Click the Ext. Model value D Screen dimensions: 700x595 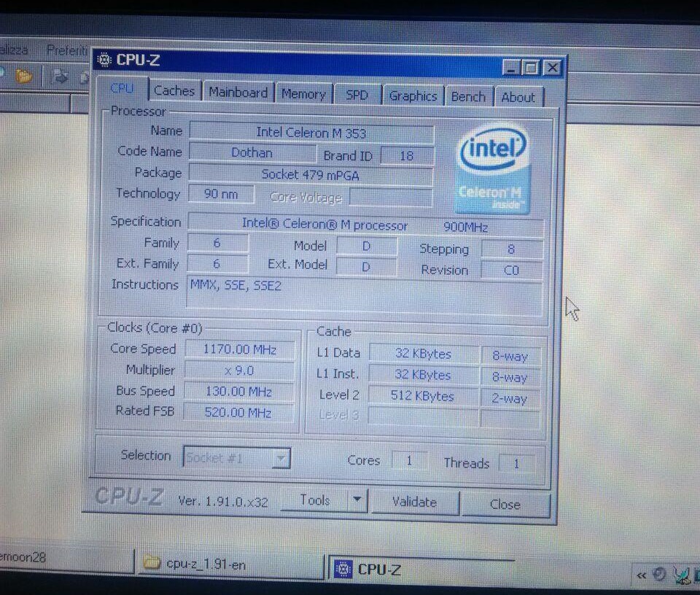(x=366, y=267)
